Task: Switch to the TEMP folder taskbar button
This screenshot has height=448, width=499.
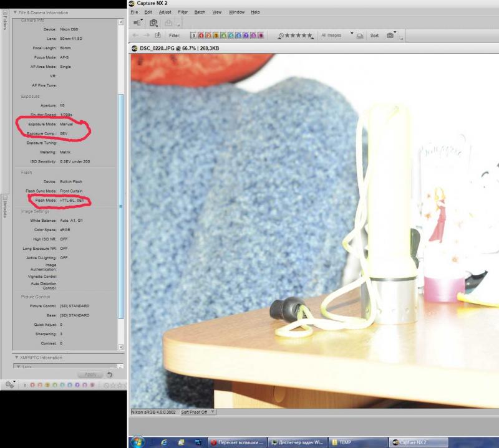Action: point(358,442)
